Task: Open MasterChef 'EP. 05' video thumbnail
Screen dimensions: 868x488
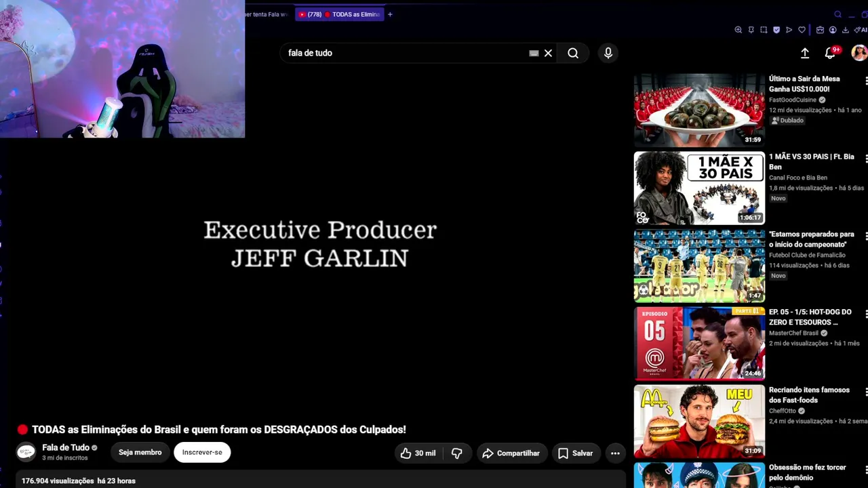Action: coord(699,344)
